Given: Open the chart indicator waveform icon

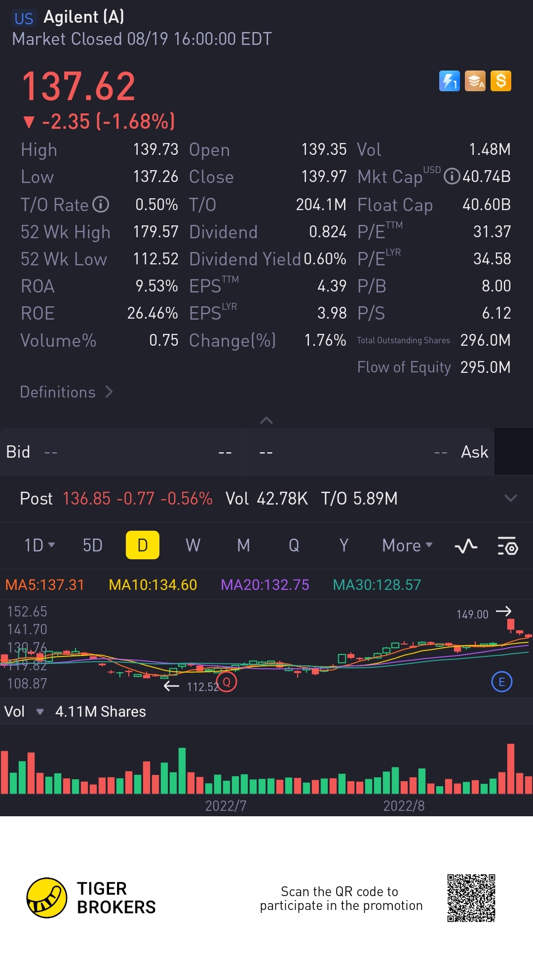Looking at the screenshot, I should click(466, 546).
